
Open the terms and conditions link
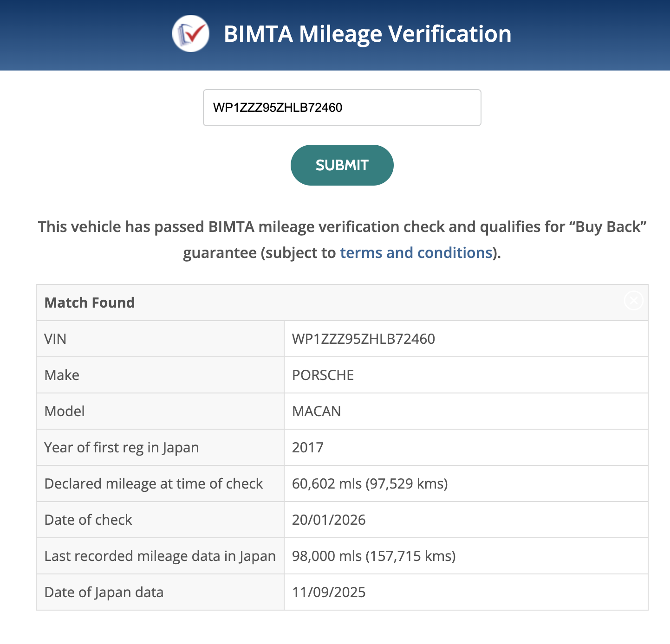click(416, 253)
